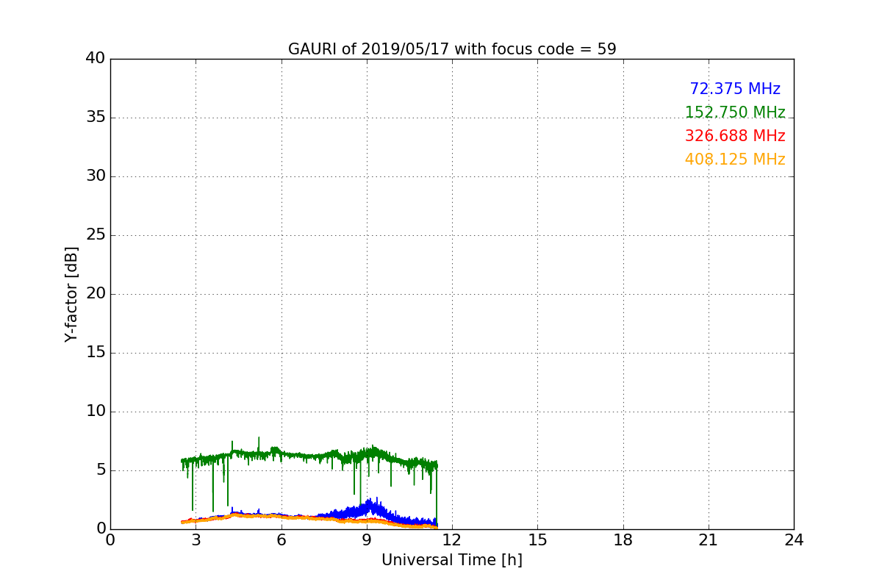Click the 'Y-factor [dB]' axis label

(71, 294)
